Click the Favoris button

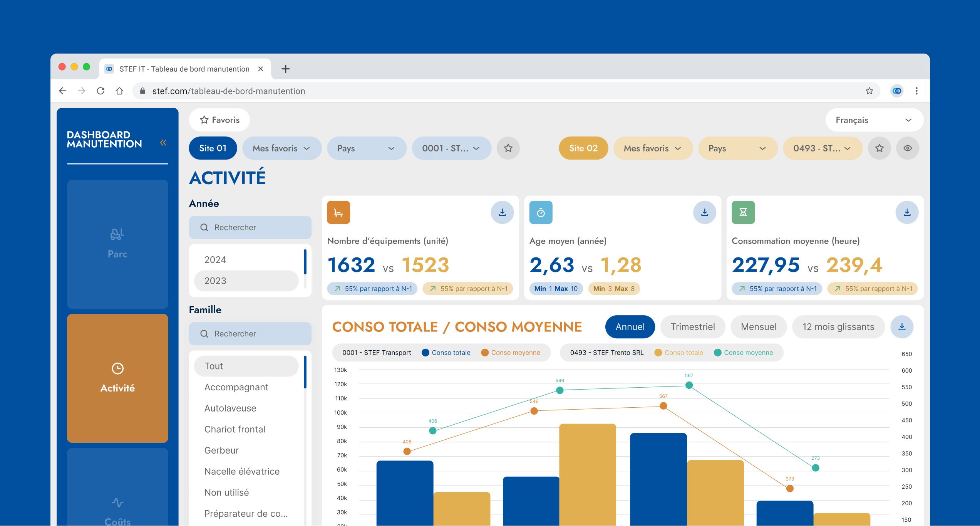coord(219,120)
